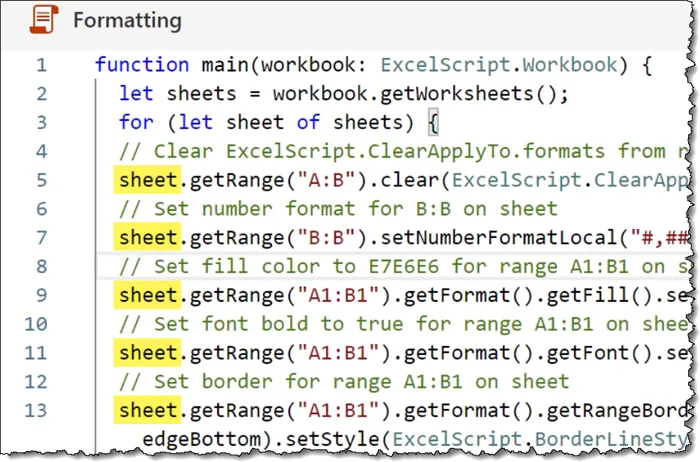Click line number 1 in the gutter
The width and height of the screenshot is (700, 462).
coord(41,65)
